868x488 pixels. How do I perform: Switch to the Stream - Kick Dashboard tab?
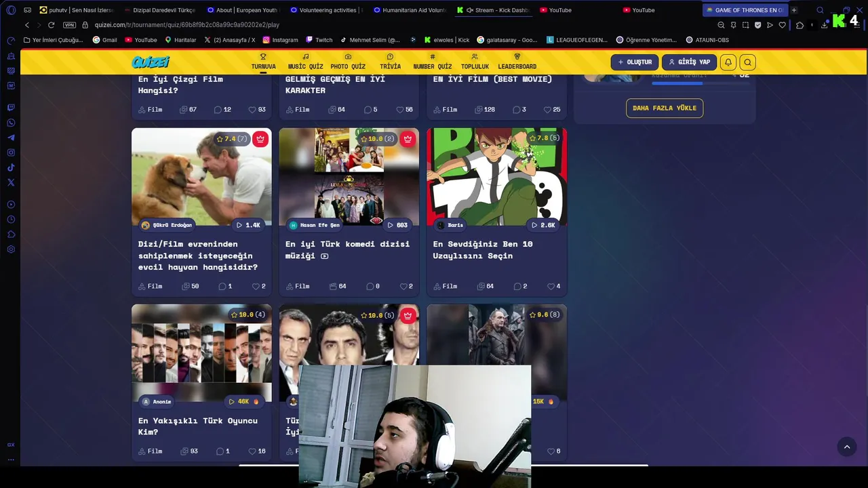(x=492, y=10)
